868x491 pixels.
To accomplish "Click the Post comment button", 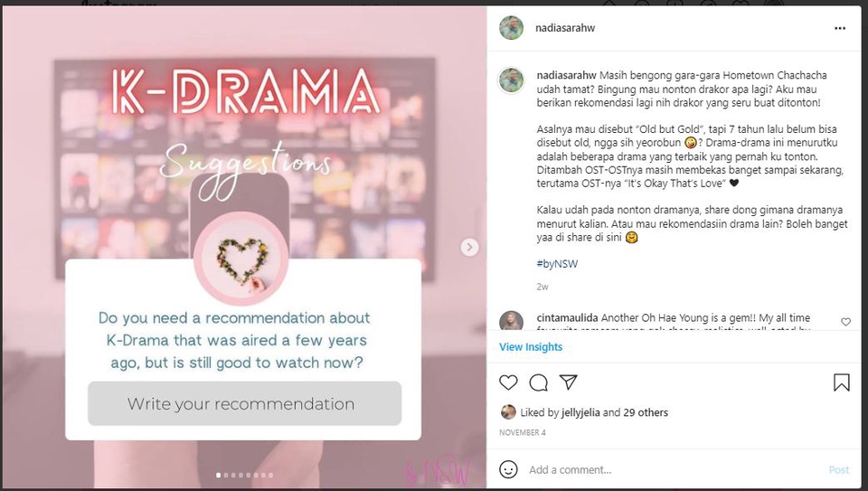I will (x=839, y=469).
